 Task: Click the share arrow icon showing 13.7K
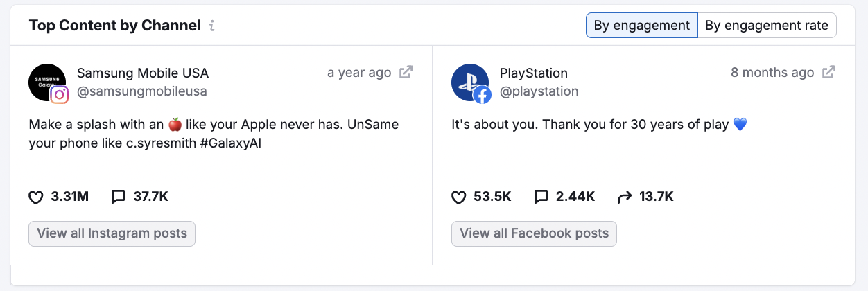(x=625, y=197)
